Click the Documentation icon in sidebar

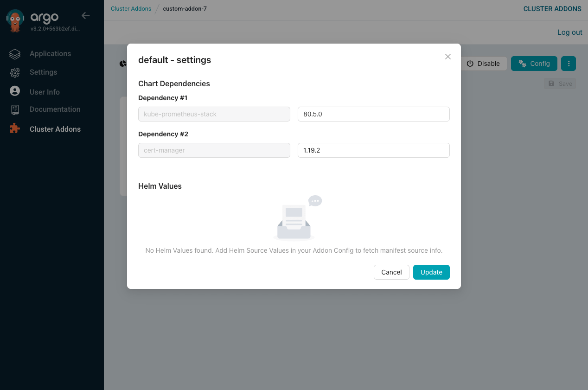coord(14,109)
